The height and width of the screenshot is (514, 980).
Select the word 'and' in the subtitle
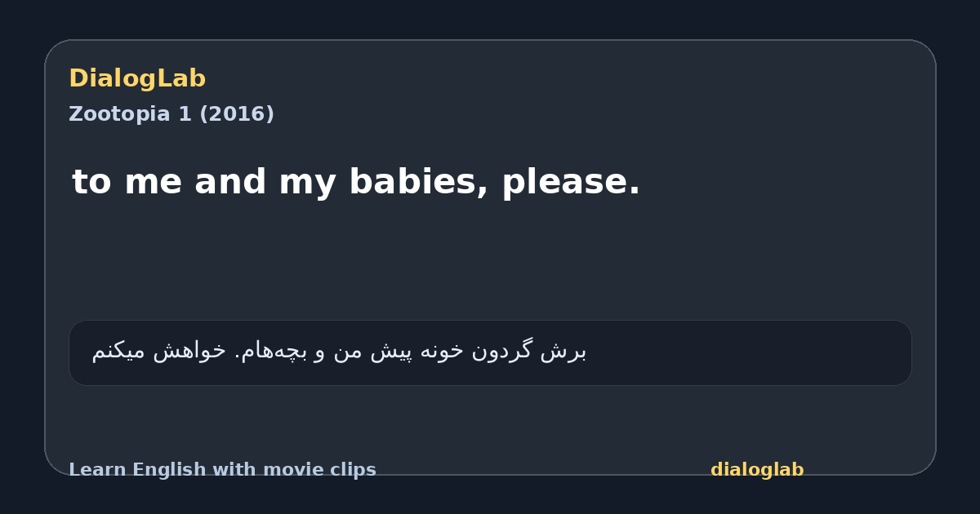point(229,182)
